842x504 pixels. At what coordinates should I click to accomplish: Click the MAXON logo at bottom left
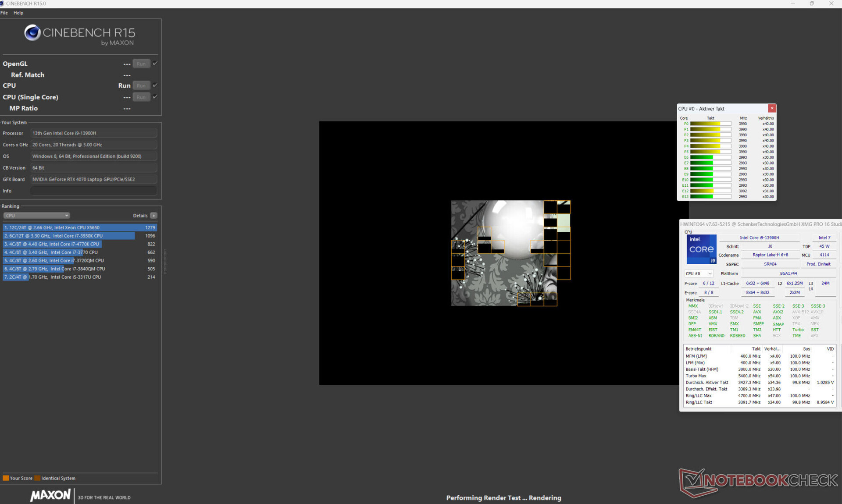[x=50, y=496]
